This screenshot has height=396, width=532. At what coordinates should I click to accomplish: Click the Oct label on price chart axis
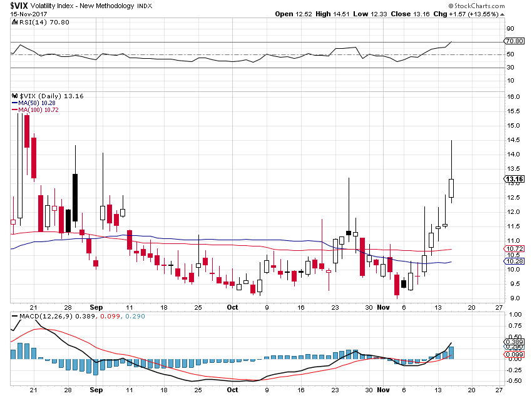[232, 307]
